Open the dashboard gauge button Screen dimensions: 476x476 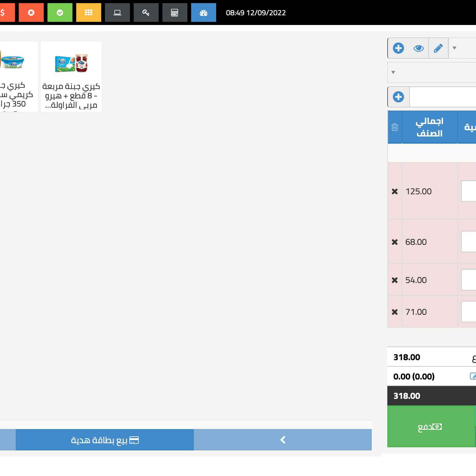[203, 12]
